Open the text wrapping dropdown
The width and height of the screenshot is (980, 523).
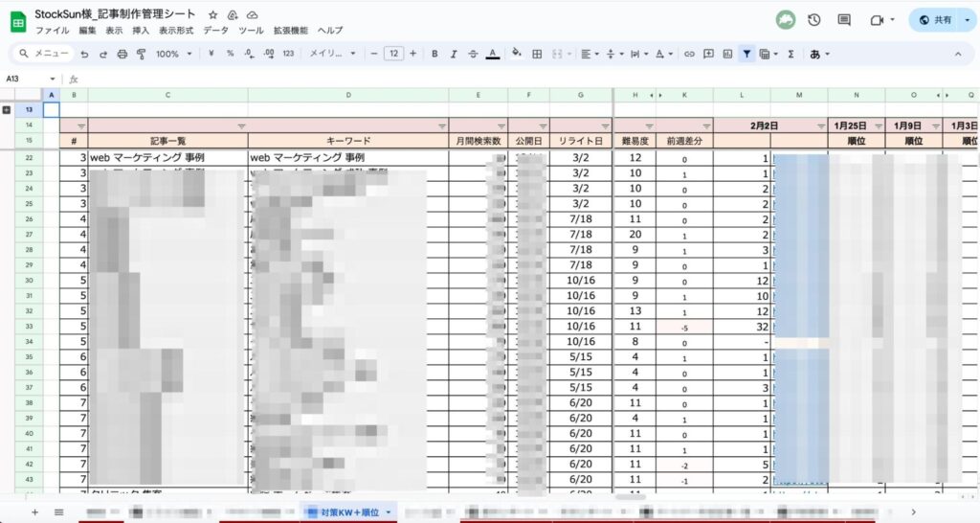point(638,54)
